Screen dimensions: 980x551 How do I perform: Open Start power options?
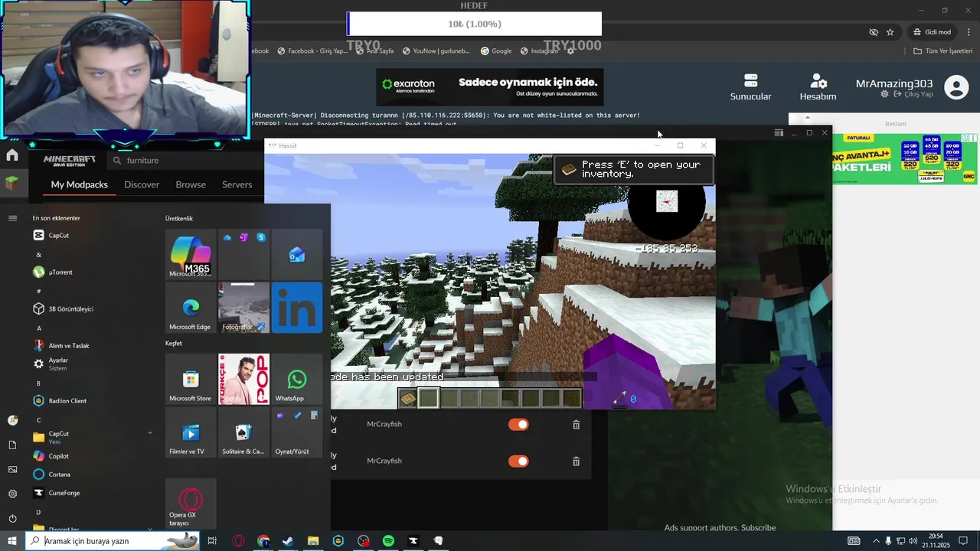coord(12,518)
